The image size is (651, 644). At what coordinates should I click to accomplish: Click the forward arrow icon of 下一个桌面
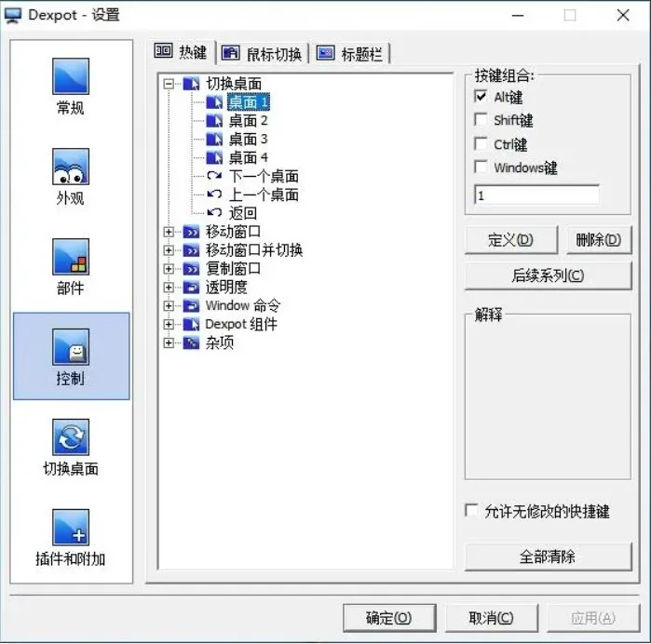214,176
